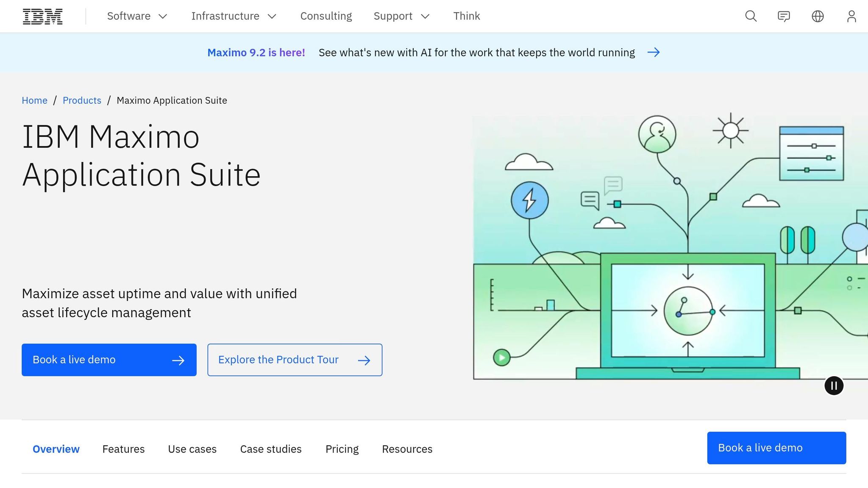Click the arrow in the Maximo 9.2 banner
Viewport: 868px width, 488px height.
click(x=654, y=53)
